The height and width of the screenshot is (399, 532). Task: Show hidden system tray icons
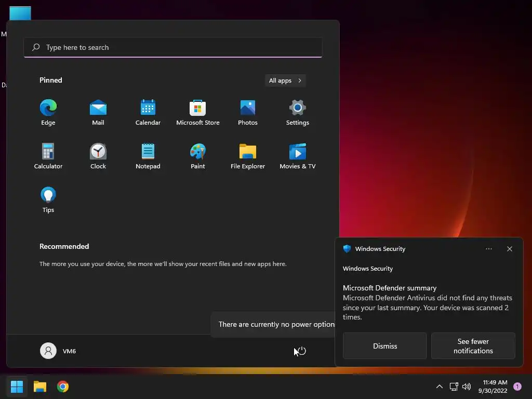pyautogui.click(x=439, y=387)
